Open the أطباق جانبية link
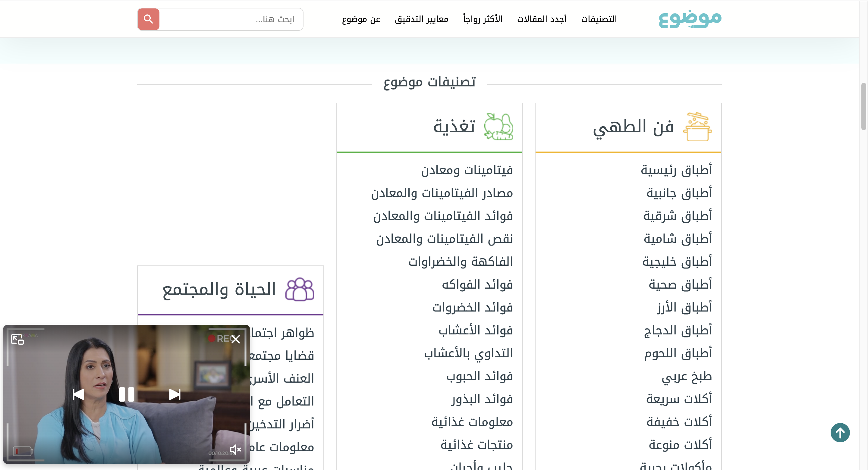 (679, 193)
